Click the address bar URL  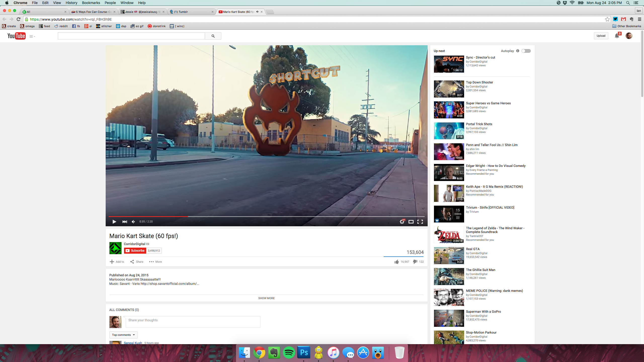(x=71, y=19)
